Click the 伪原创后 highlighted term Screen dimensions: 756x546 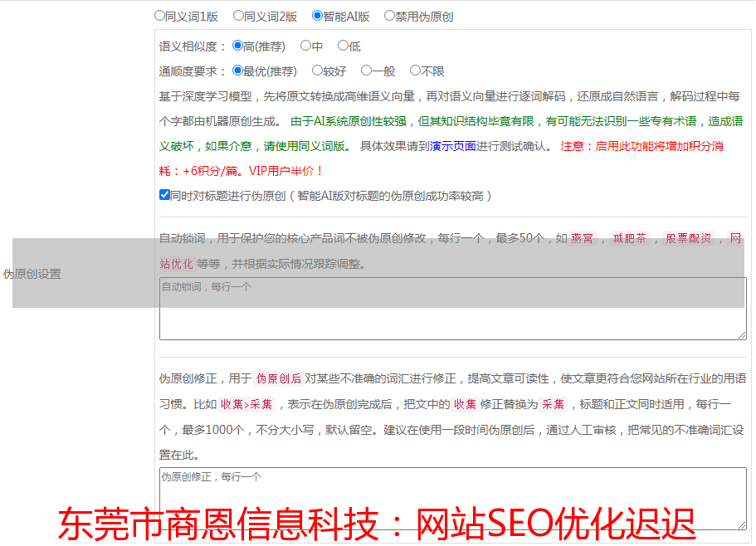pyautogui.click(x=279, y=378)
